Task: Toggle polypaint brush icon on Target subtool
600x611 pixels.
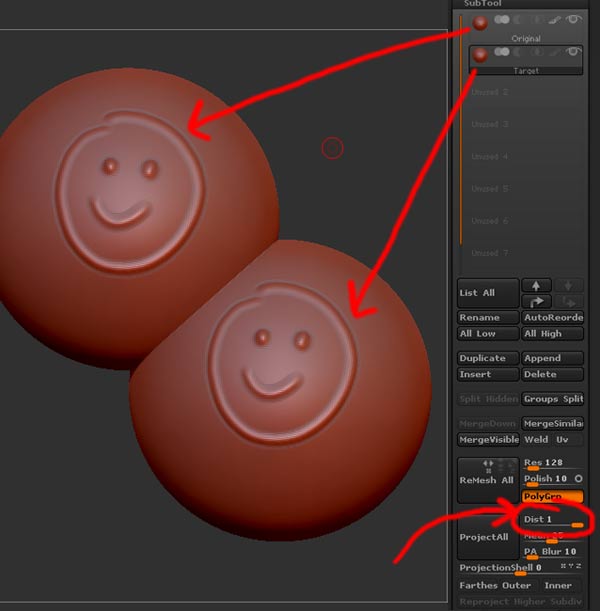Action: pyautogui.click(x=554, y=52)
